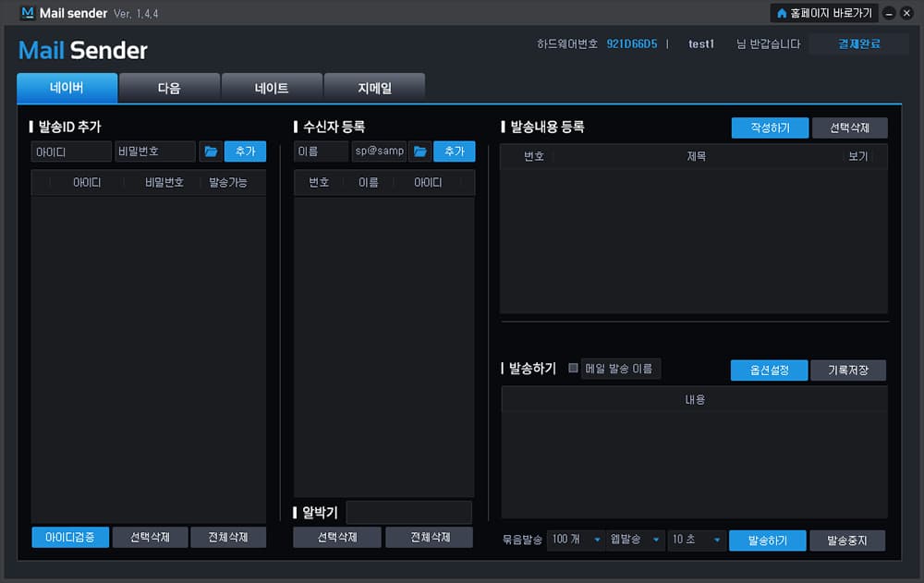Image resolution: width=924 pixels, height=583 pixels.
Task: Open the 100 개 묶음발송 dropdown
Action: (575, 540)
